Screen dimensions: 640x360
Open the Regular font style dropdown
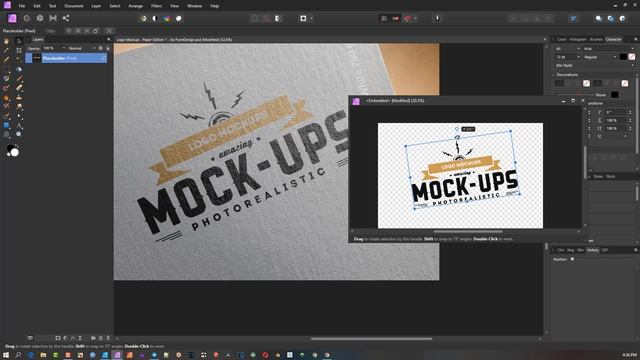click(600, 57)
